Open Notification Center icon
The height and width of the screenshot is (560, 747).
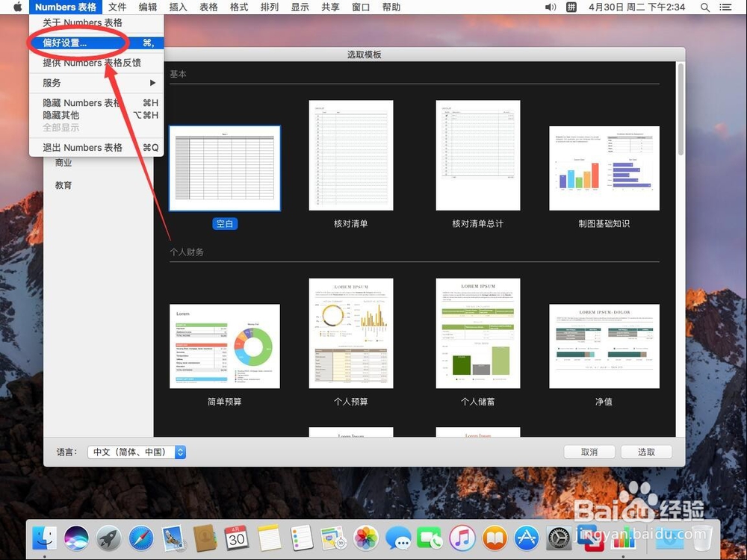click(x=725, y=7)
